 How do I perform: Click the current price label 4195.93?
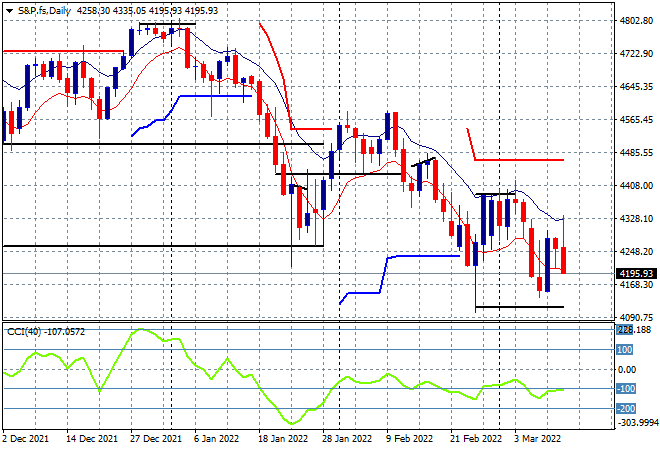636,274
